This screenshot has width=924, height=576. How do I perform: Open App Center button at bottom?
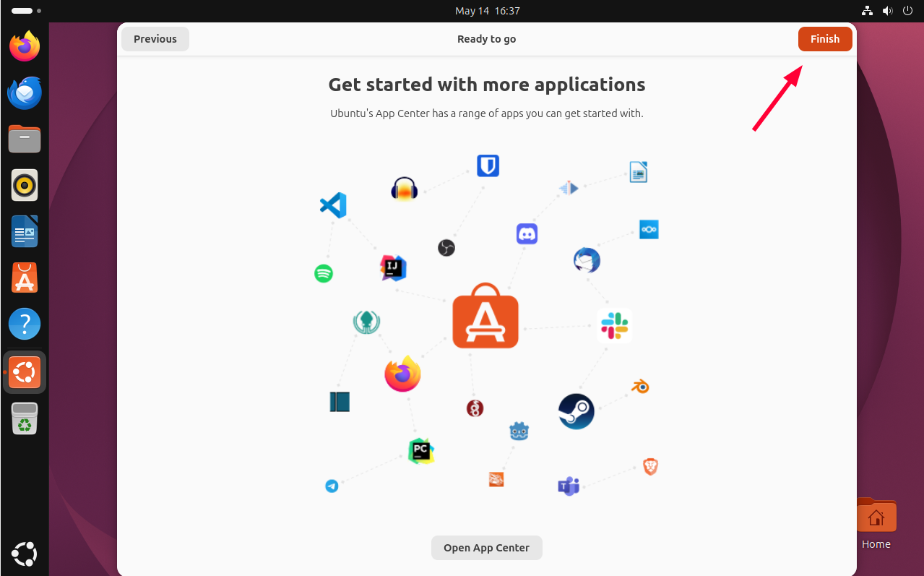[x=487, y=548]
